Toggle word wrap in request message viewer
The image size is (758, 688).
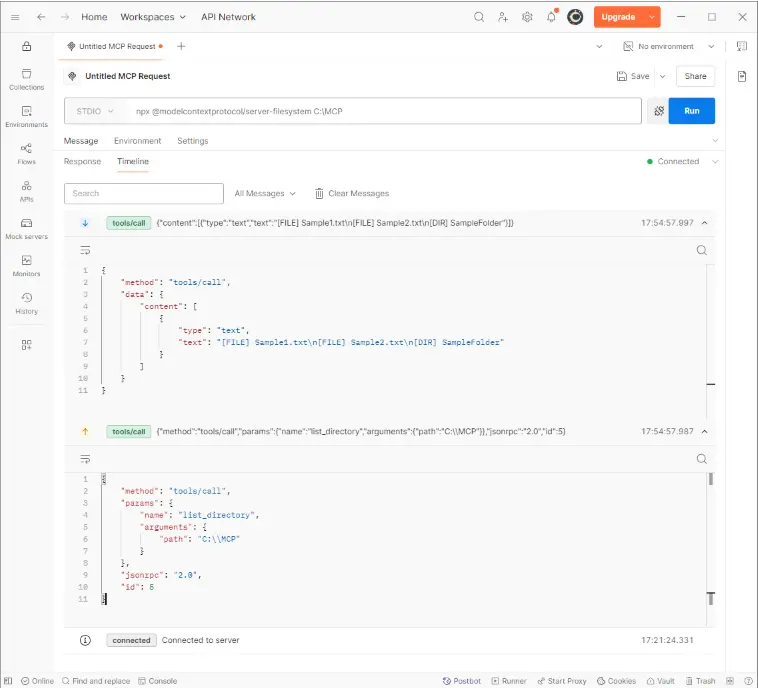pyautogui.click(x=85, y=459)
